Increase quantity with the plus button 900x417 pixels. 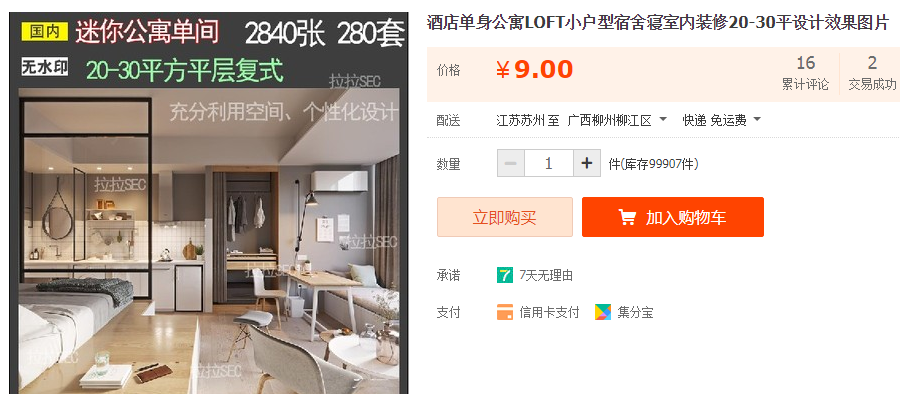click(x=587, y=163)
